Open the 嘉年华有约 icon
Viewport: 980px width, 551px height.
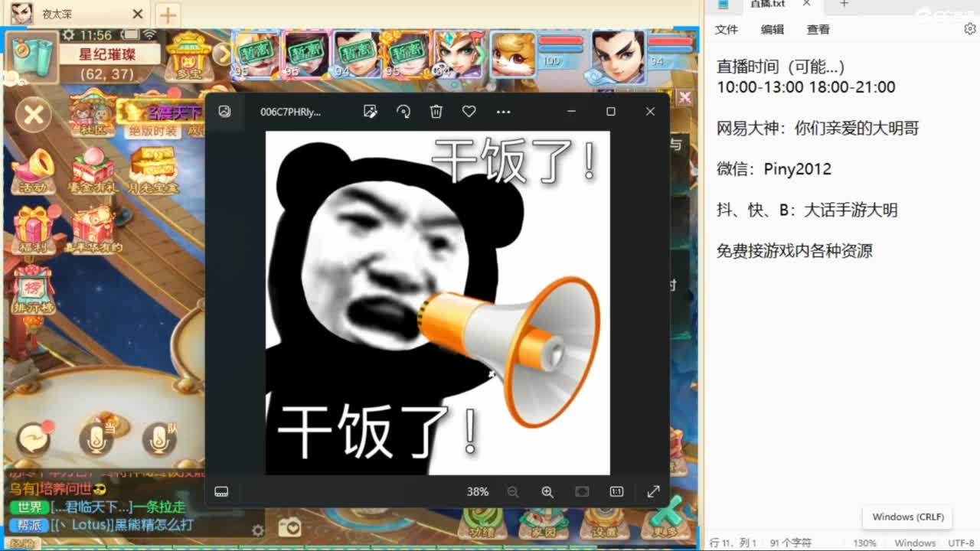click(x=93, y=231)
